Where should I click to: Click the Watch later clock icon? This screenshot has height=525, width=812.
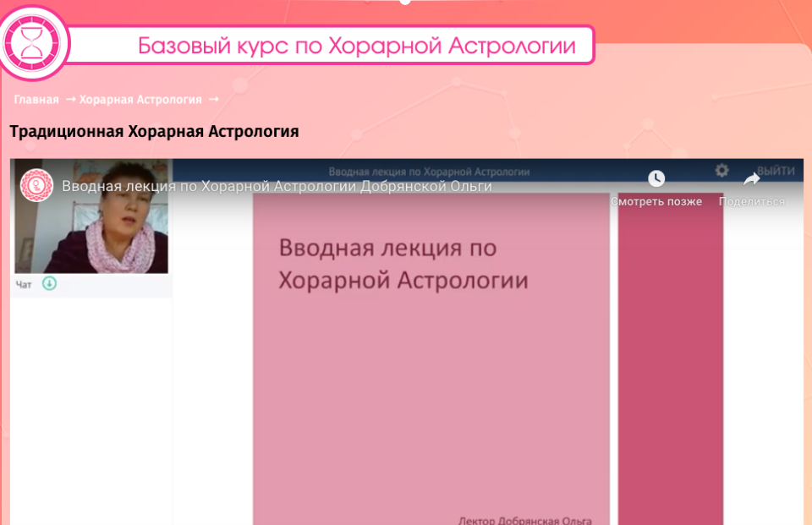pos(656,179)
